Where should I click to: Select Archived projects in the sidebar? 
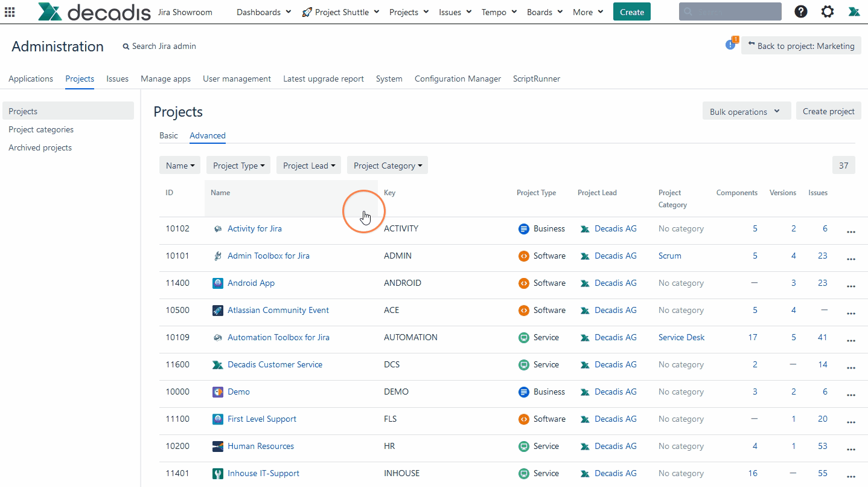click(x=40, y=147)
